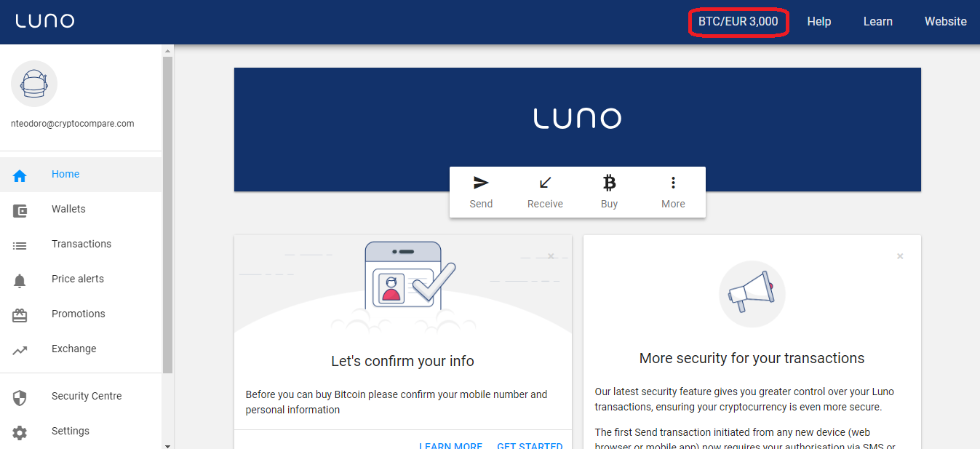Image resolution: width=980 pixels, height=449 pixels.
Task: Open the More vertical dots menu
Action: [673, 183]
